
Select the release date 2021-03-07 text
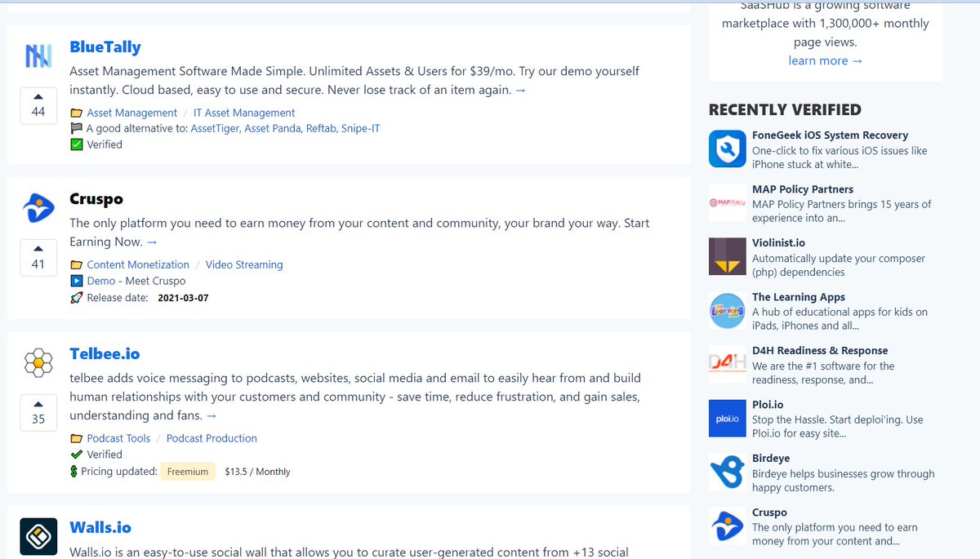183,298
